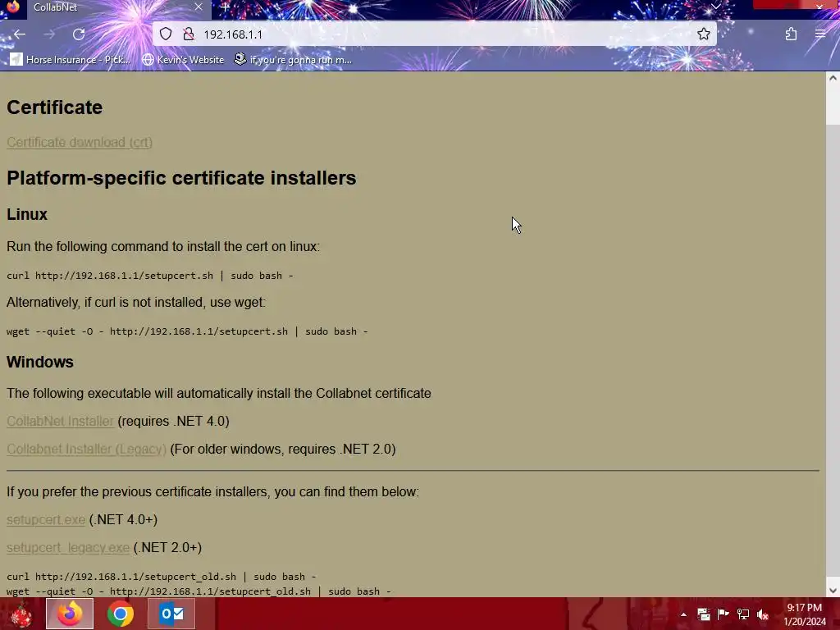Download setupcert_legacy.exe
This screenshot has height=630, width=840.
pos(68,547)
